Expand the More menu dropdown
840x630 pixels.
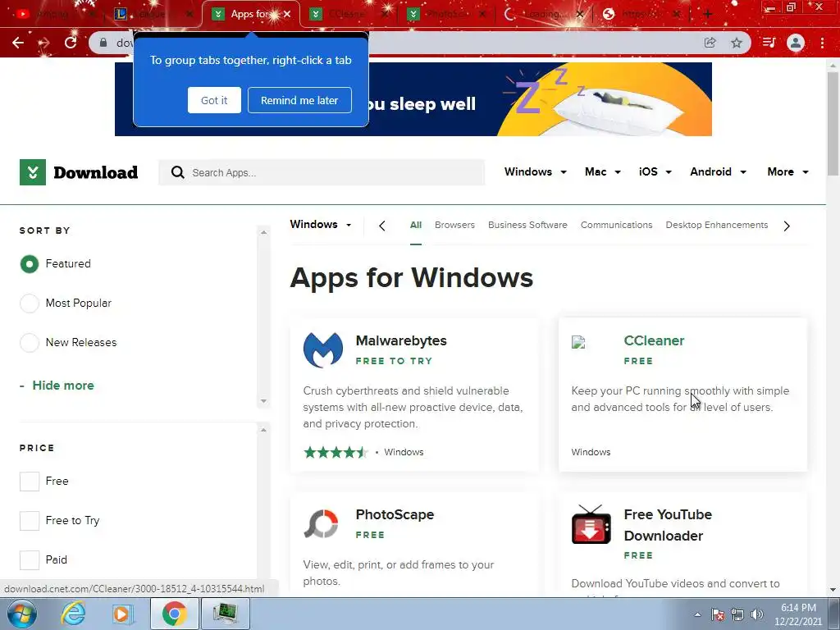[x=788, y=172]
